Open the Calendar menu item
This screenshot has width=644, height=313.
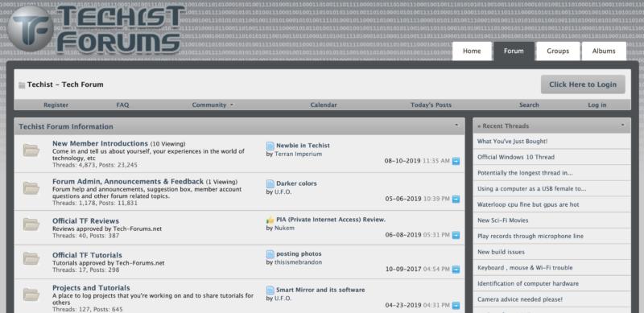(x=324, y=105)
